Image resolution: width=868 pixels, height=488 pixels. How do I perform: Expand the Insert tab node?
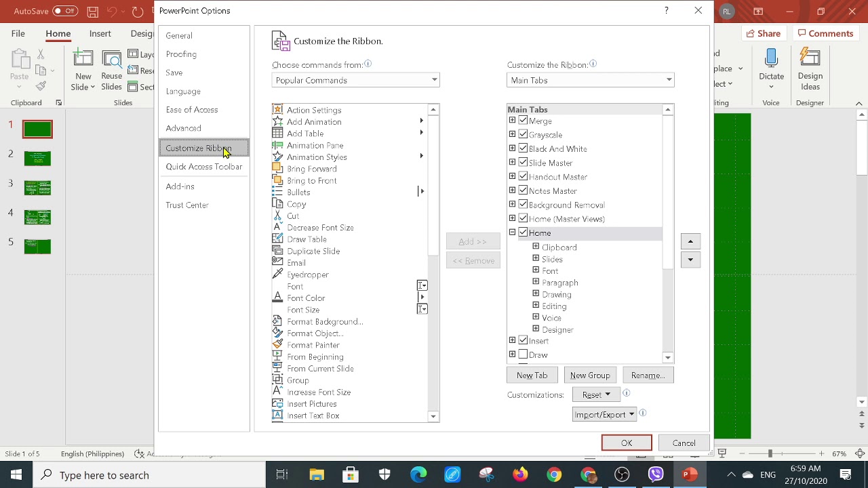coord(513,340)
